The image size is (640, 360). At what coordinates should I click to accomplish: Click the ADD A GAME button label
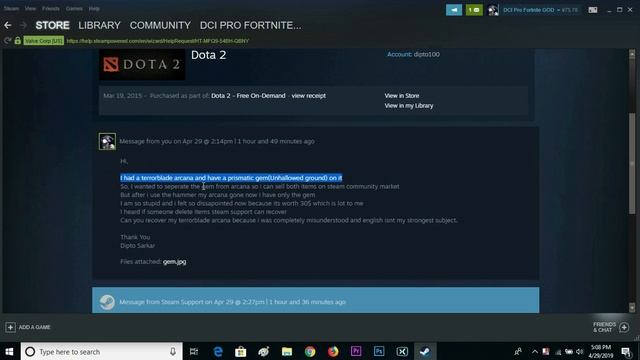coord(34,327)
